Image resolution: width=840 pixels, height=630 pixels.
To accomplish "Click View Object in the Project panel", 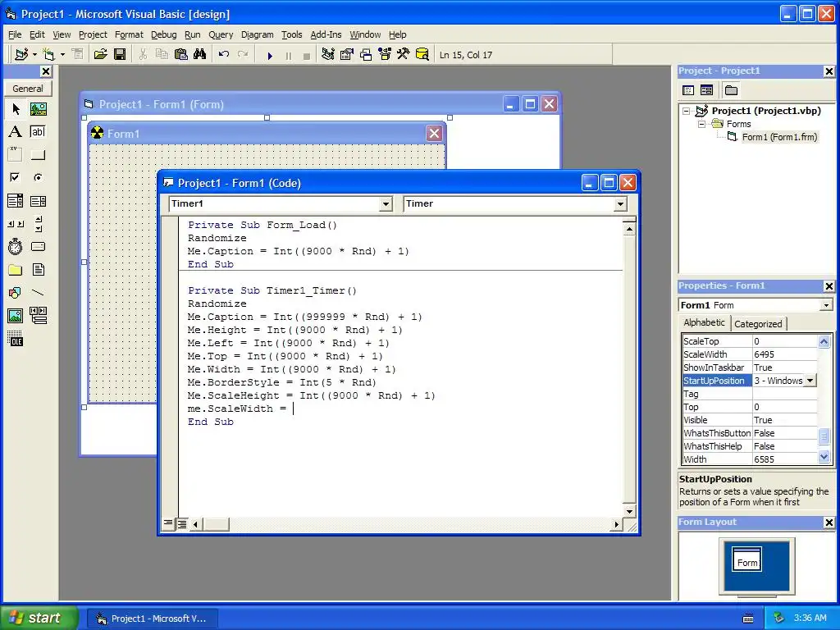I will point(706,90).
